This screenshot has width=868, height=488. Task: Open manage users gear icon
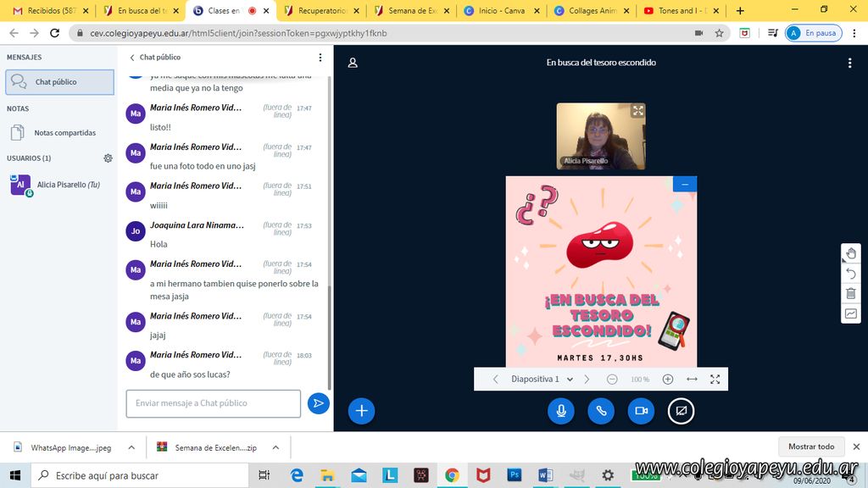(108, 158)
